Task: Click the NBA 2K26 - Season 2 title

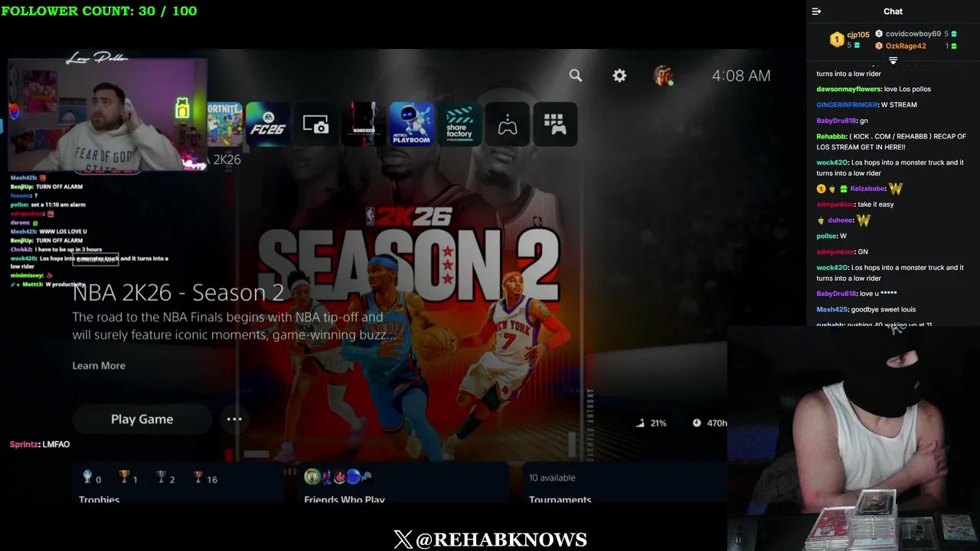Action: point(178,292)
